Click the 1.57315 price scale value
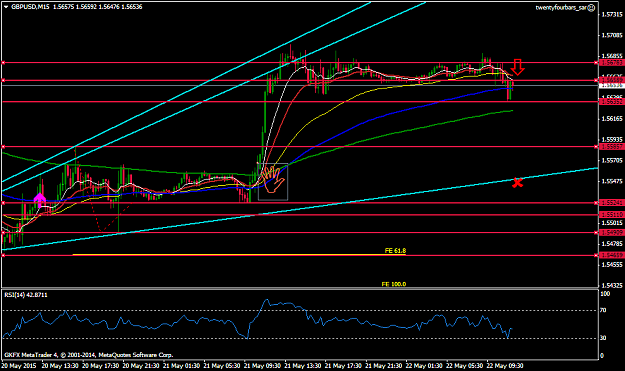 pyautogui.click(x=612, y=15)
